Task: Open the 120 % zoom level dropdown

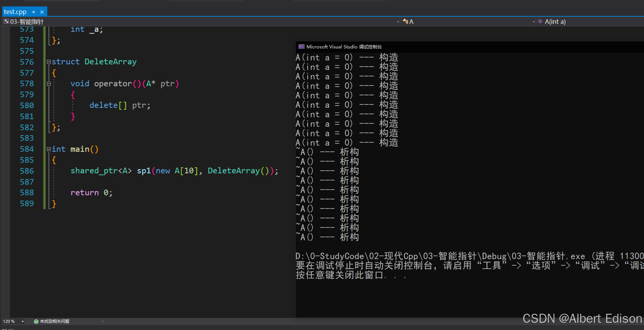Action: tap(23, 321)
